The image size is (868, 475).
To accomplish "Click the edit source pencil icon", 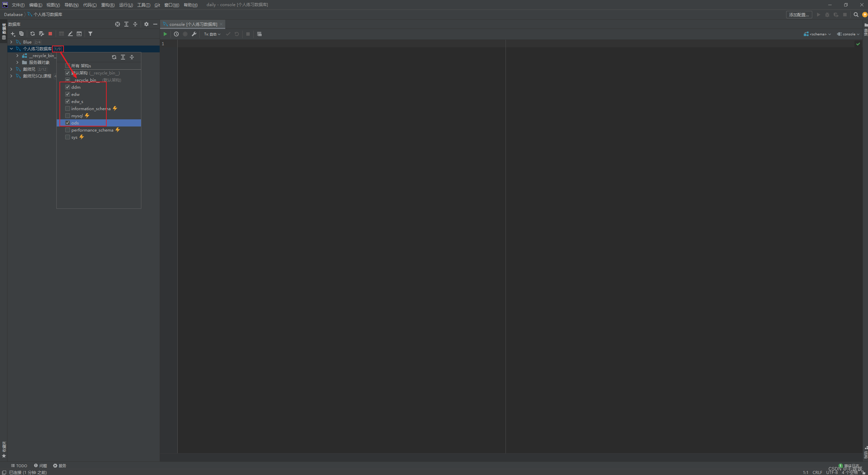I will coord(70,34).
